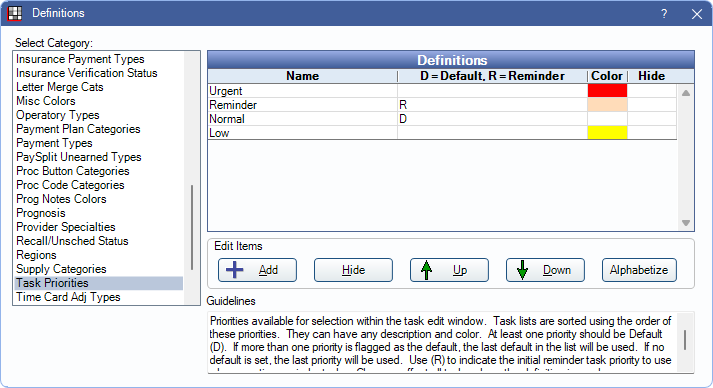Click the Name column header
Viewport: 713px width, 388px height.
tap(302, 76)
